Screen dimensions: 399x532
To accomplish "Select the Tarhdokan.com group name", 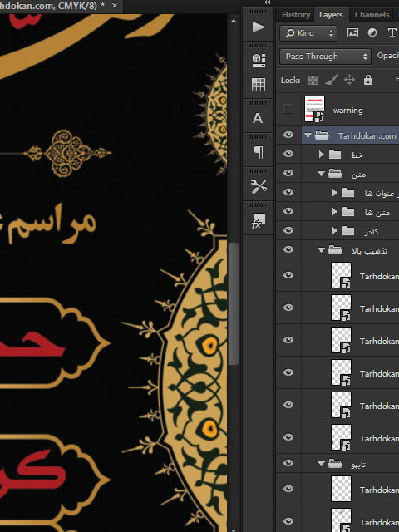I will (367, 136).
